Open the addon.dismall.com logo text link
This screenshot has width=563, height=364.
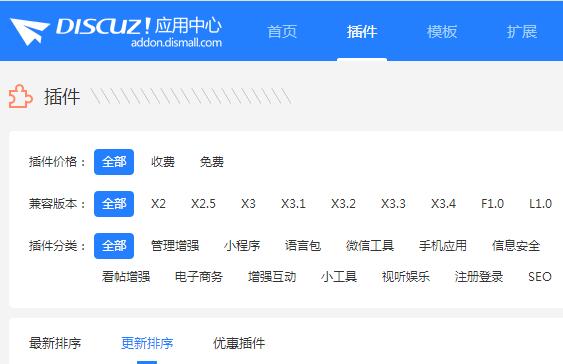(176, 43)
